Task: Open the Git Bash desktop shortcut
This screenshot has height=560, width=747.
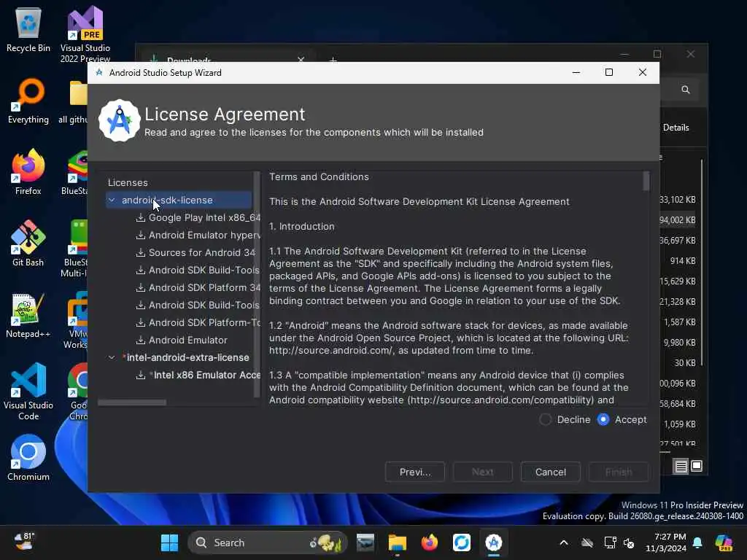Action: click(28, 244)
